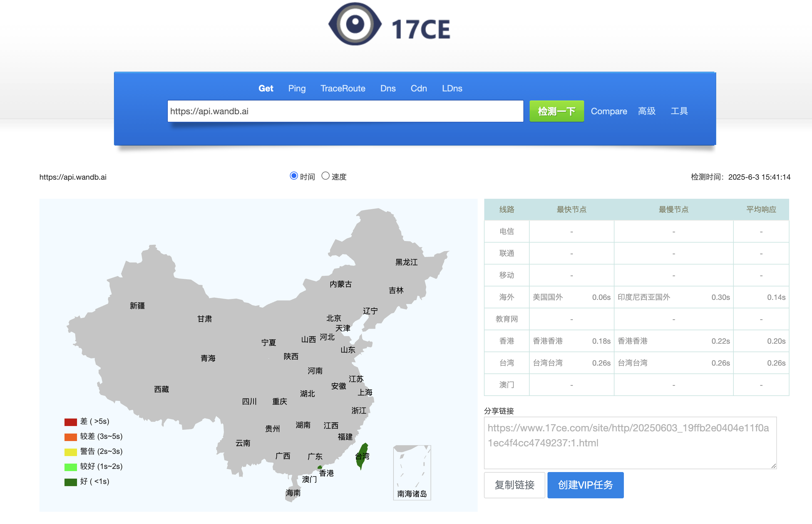Select the LDns tab

coord(452,89)
